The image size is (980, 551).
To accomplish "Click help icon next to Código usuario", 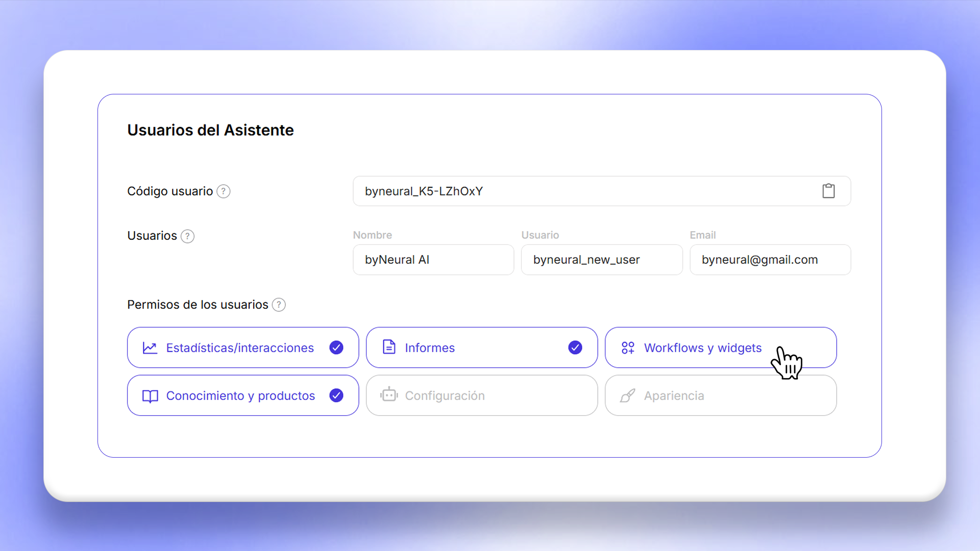I will 224,191.
